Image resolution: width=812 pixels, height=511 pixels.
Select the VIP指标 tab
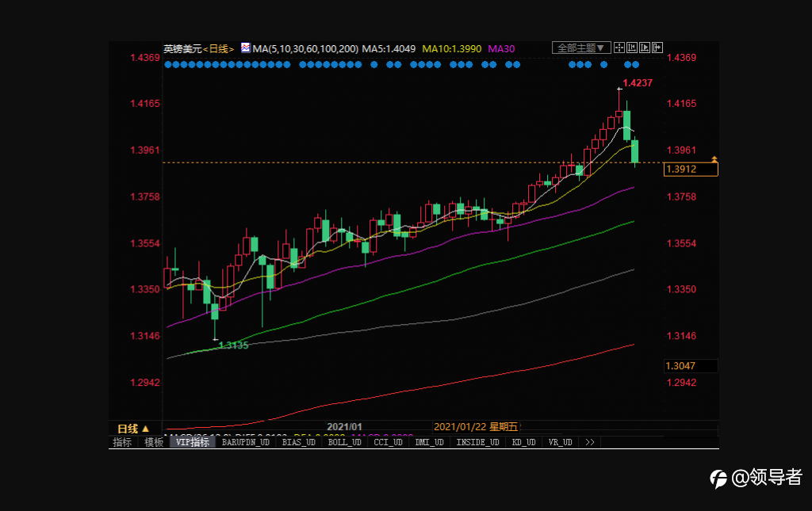coord(192,442)
